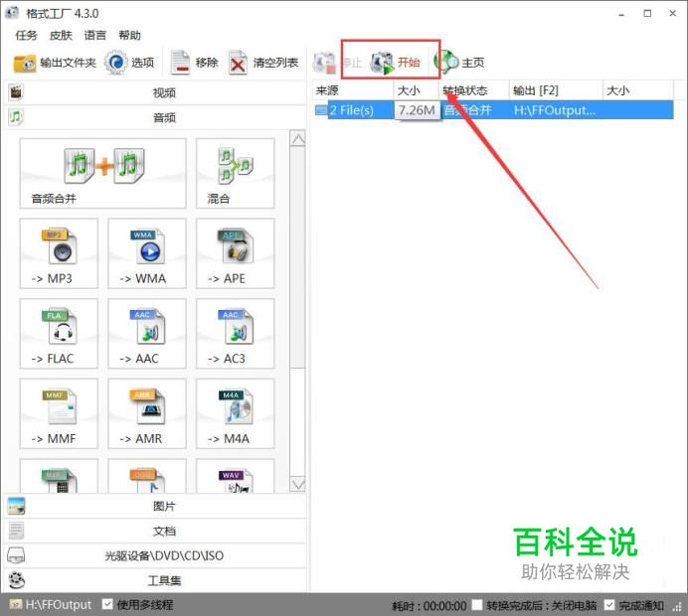Toggle 使用多线程 multithreading checkbox
The height and width of the screenshot is (616, 688).
[107, 604]
